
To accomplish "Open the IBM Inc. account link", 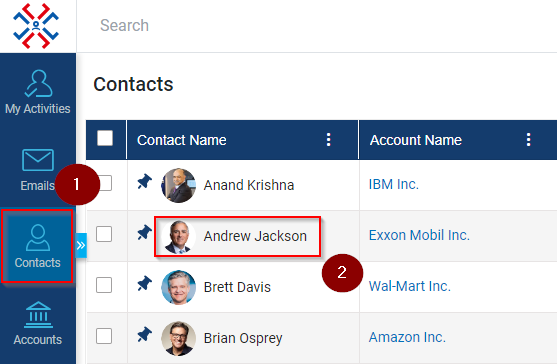I will (394, 184).
